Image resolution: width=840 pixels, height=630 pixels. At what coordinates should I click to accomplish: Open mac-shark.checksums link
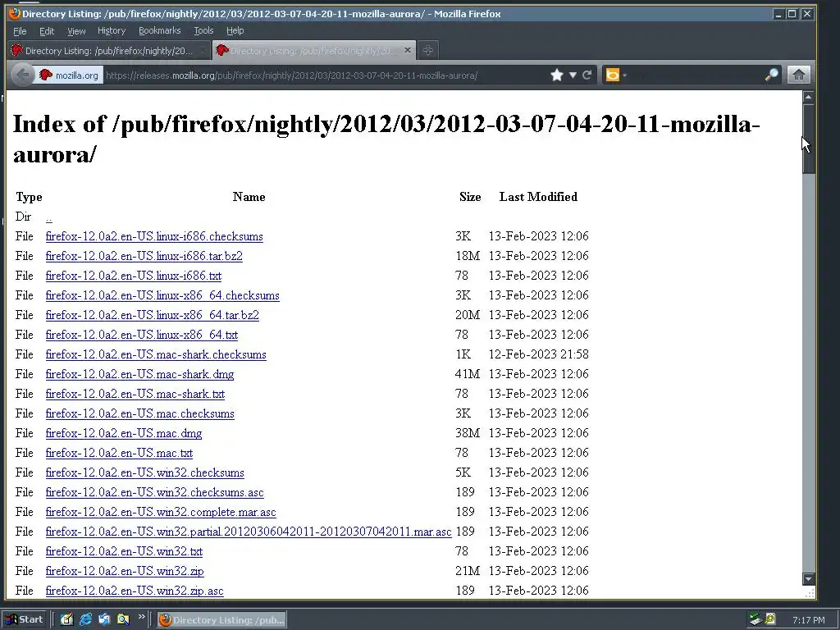click(156, 354)
